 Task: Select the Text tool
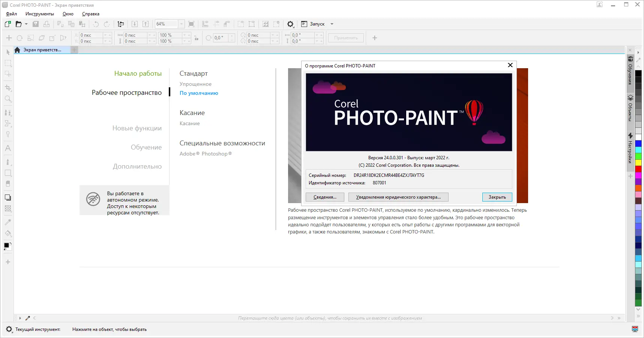pyautogui.click(x=8, y=148)
